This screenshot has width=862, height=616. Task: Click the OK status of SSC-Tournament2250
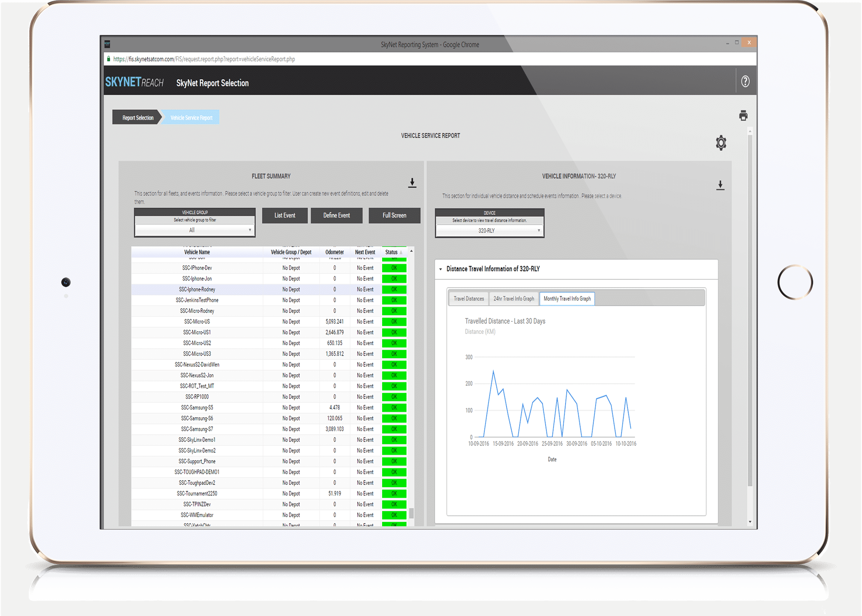[x=394, y=494]
